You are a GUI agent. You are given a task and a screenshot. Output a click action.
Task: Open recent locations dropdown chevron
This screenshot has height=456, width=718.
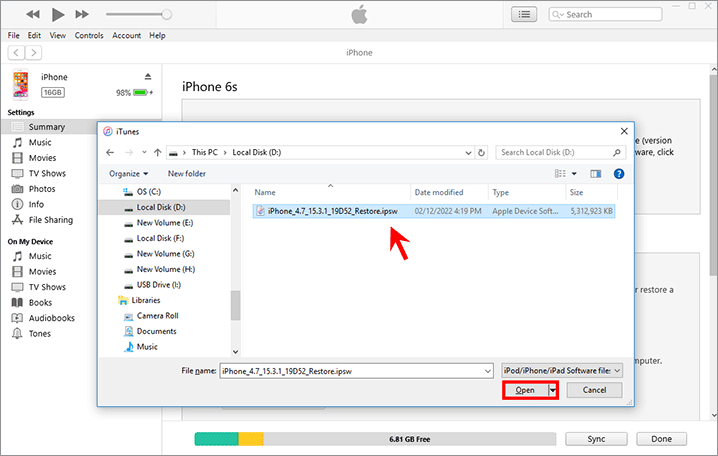(144, 152)
